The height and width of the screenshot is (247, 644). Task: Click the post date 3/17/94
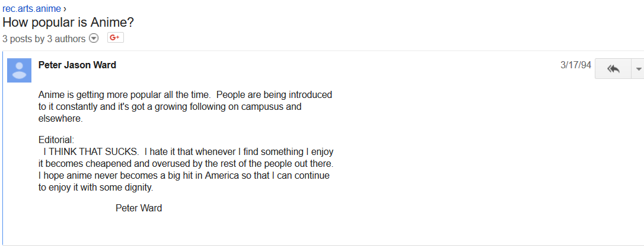575,65
